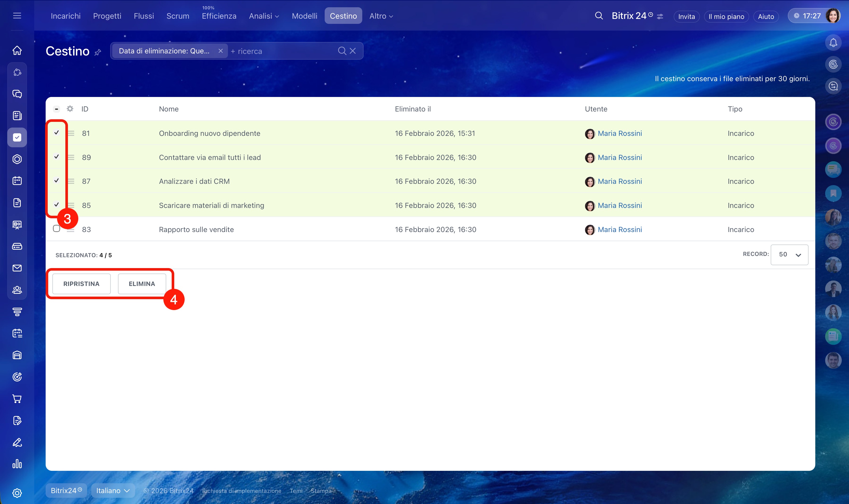The height and width of the screenshot is (504, 849).
Task: Click the home icon in left sidebar
Action: 17,51
